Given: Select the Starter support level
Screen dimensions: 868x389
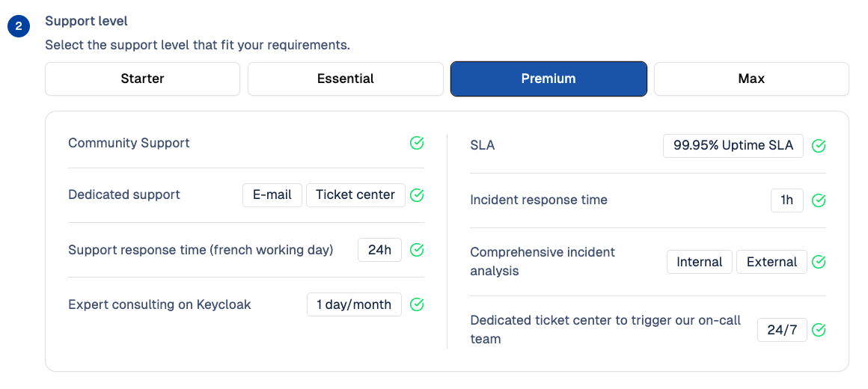Looking at the screenshot, I should point(142,79).
